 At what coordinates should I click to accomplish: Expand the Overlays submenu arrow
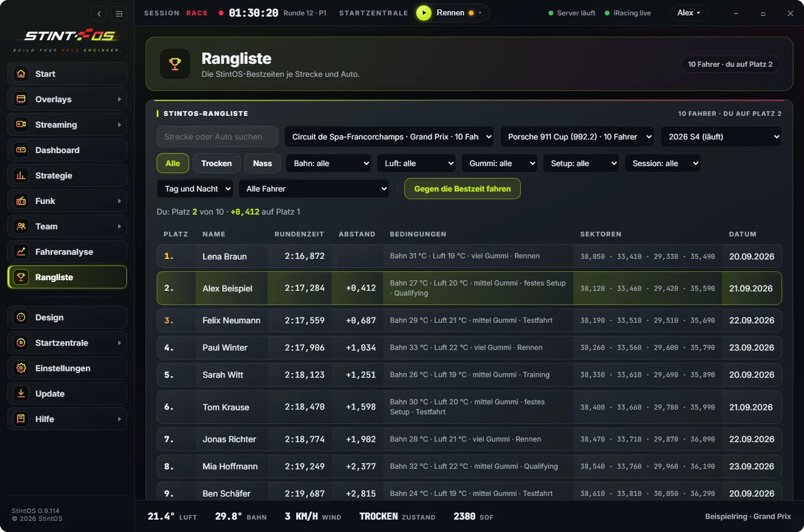coord(119,99)
